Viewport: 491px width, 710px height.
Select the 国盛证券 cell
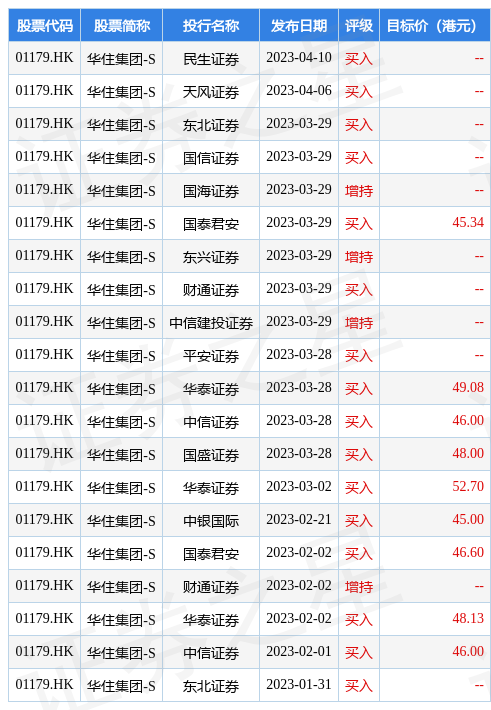click(211, 454)
